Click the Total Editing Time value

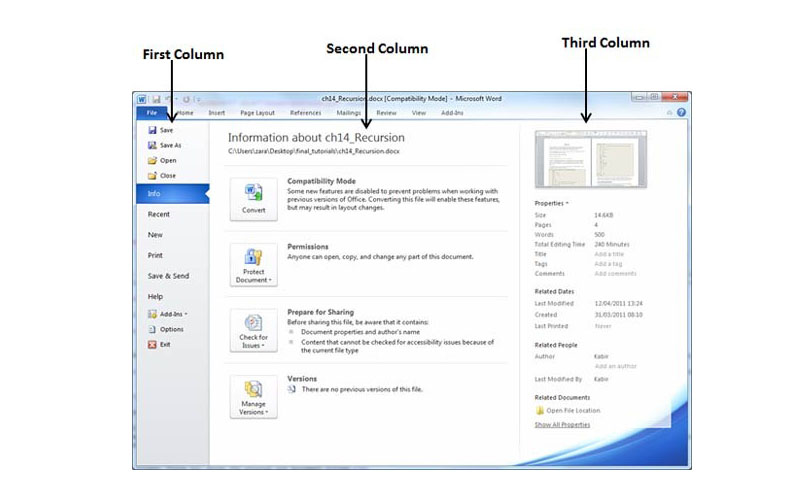612,244
